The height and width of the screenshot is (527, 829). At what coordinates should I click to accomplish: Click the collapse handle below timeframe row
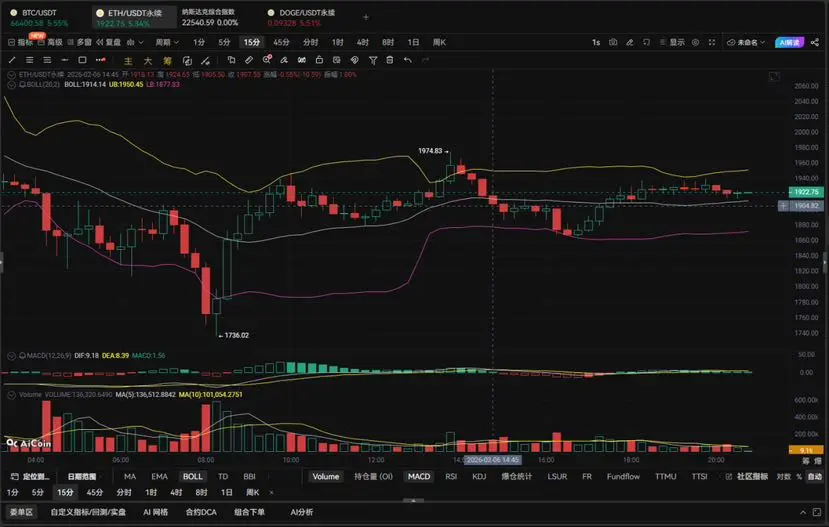413,501
